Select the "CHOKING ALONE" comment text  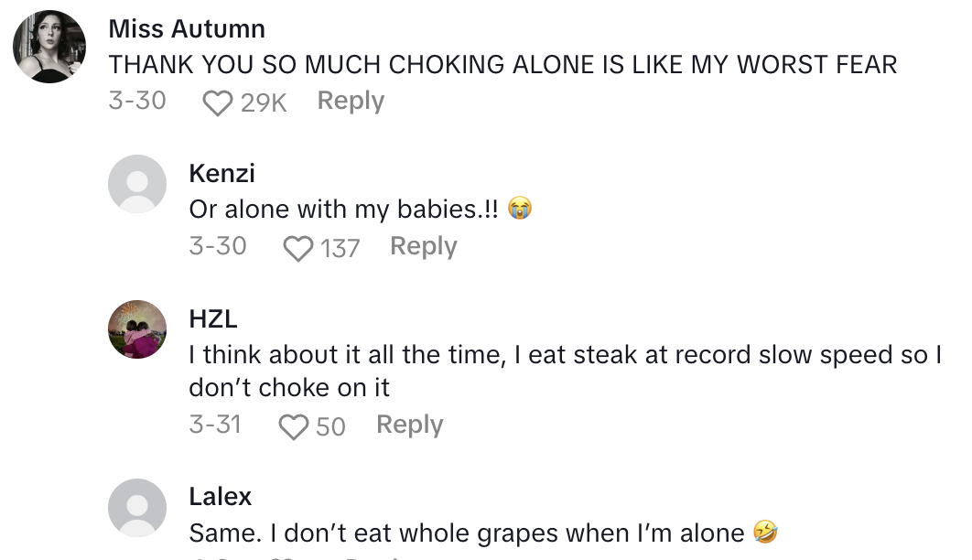tap(502, 64)
